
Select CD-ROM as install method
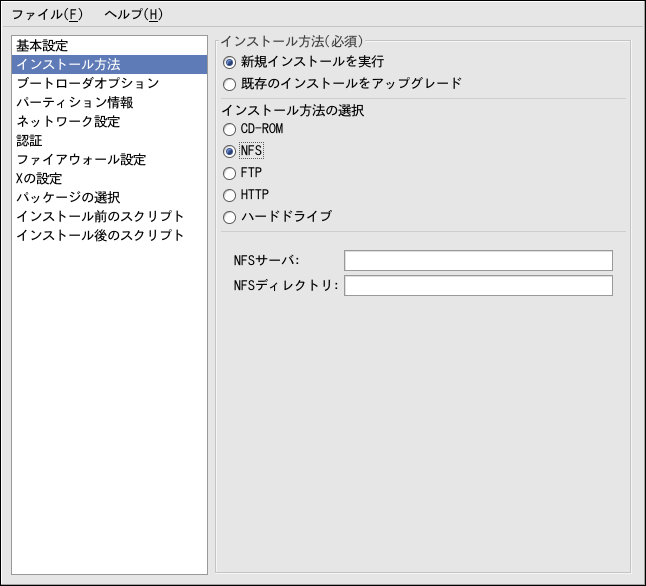(230, 129)
